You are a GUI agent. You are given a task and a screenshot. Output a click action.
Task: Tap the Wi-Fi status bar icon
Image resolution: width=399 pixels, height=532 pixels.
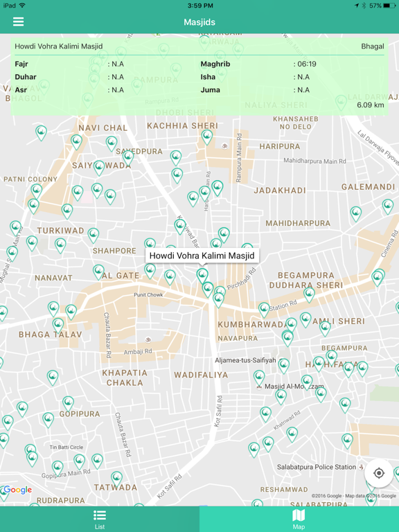point(22,6)
